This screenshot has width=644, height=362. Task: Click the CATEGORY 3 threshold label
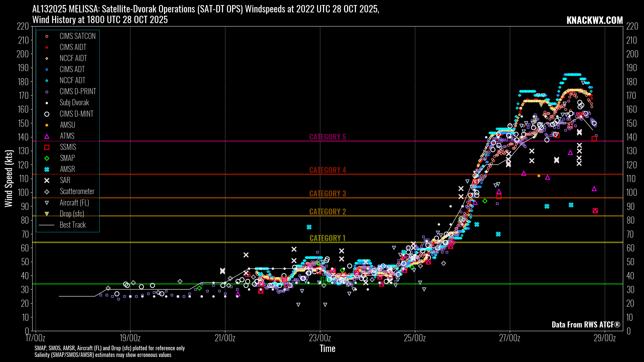click(x=327, y=193)
